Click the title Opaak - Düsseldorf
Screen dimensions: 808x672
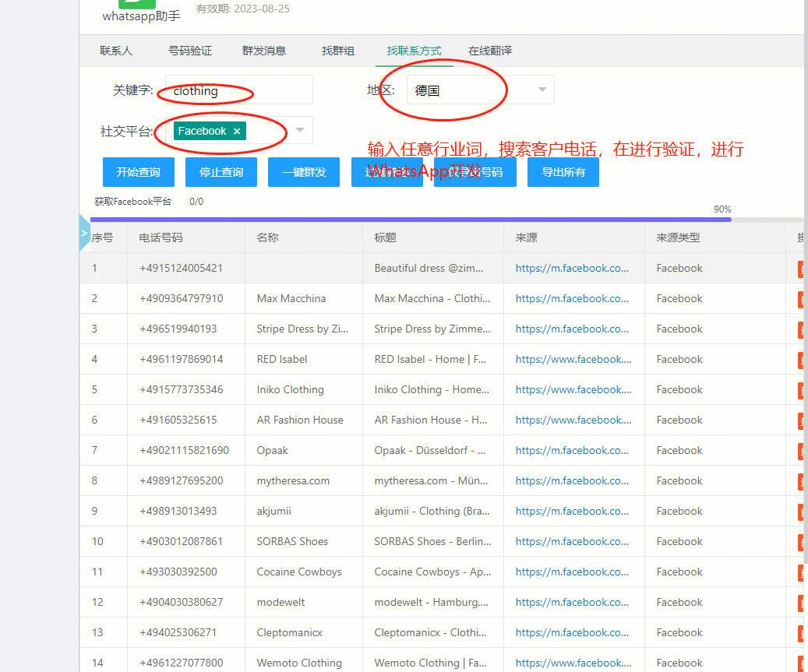click(x=430, y=451)
